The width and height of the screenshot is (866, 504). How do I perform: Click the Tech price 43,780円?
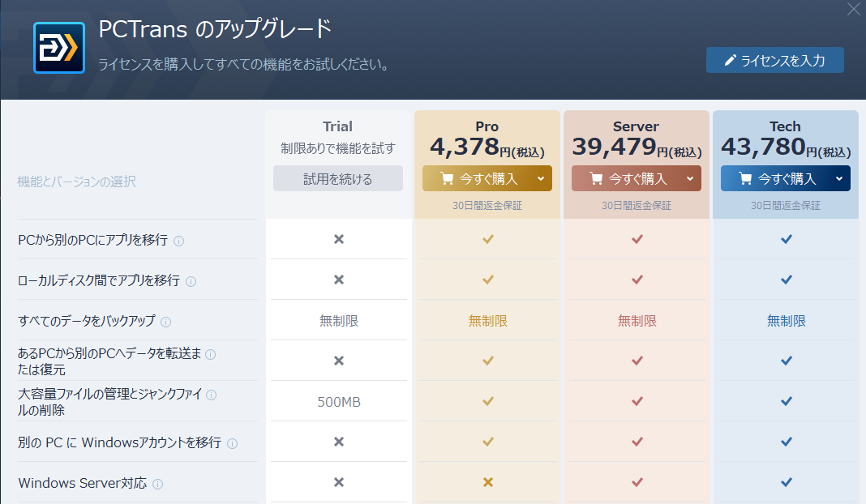[x=786, y=147]
